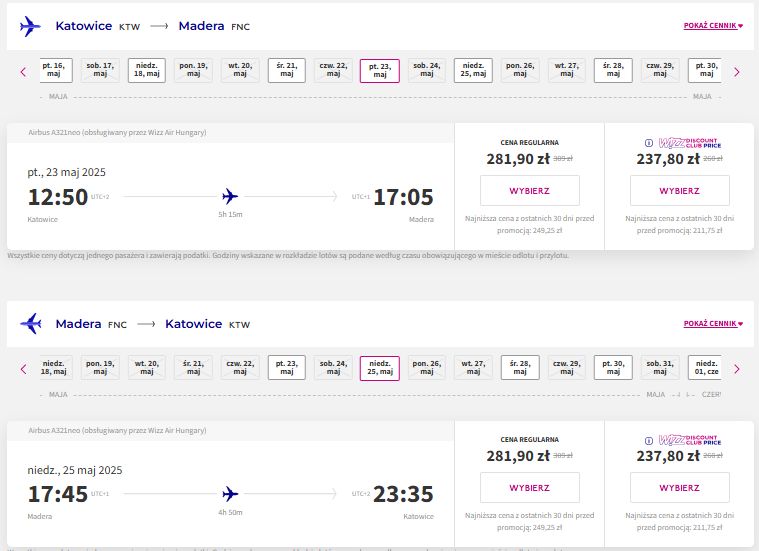Show later return dates with right arrow

point(737,369)
